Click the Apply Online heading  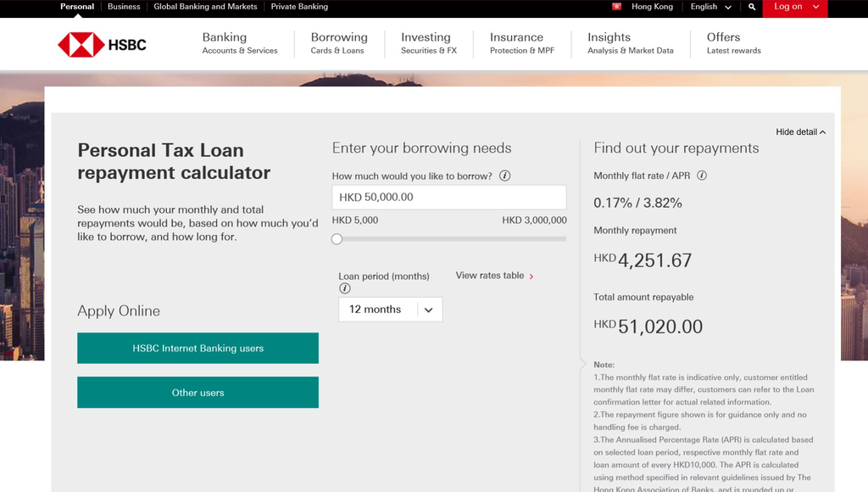pyautogui.click(x=119, y=310)
